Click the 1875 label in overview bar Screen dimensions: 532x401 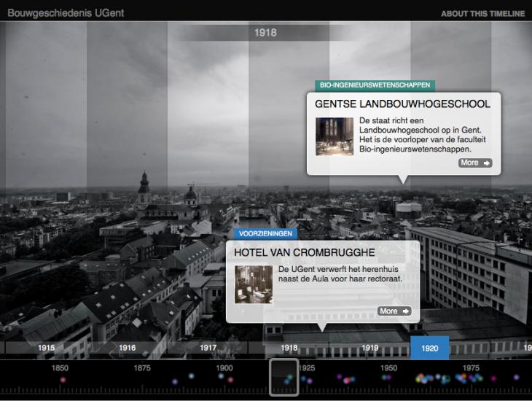[x=142, y=368]
